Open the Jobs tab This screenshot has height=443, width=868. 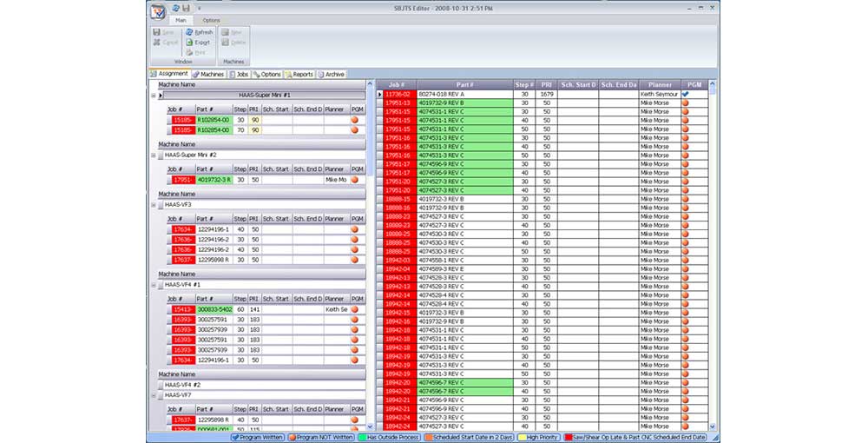coord(240,74)
